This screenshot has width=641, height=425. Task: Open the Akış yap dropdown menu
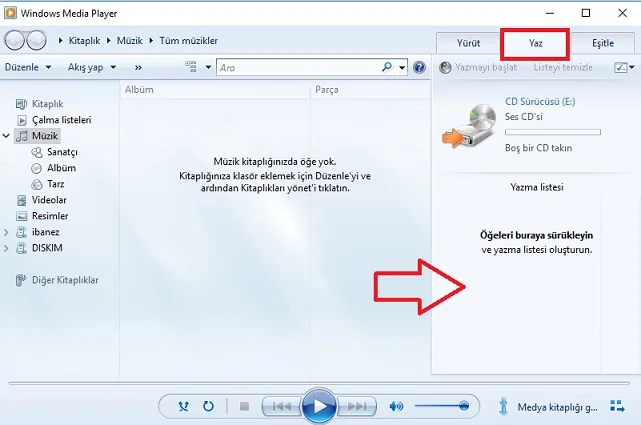tap(92, 67)
